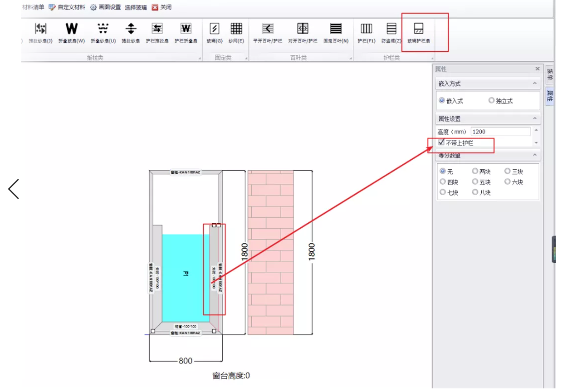The image size is (562, 392).
Task: Uncheck the 不带上护栏 checkbox
Action: (441, 142)
